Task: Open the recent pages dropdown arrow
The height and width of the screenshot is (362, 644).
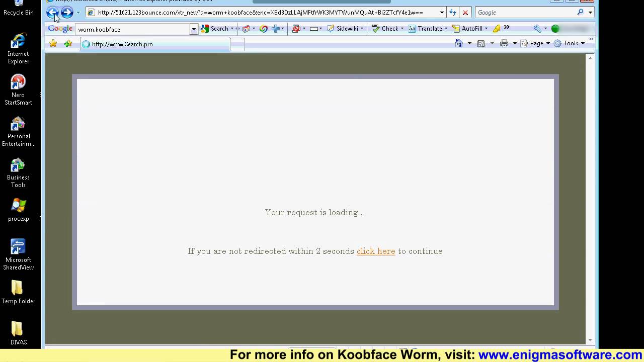Action: tap(78, 13)
